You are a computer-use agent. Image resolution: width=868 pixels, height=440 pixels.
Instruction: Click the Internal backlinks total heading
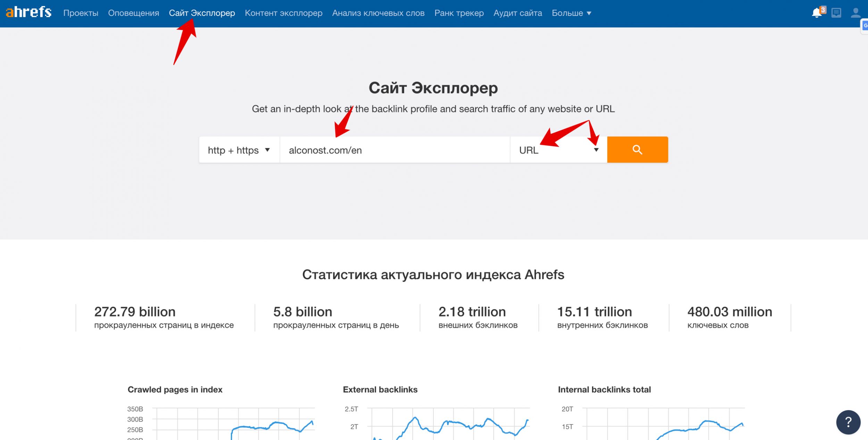click(x=604, y=390)
